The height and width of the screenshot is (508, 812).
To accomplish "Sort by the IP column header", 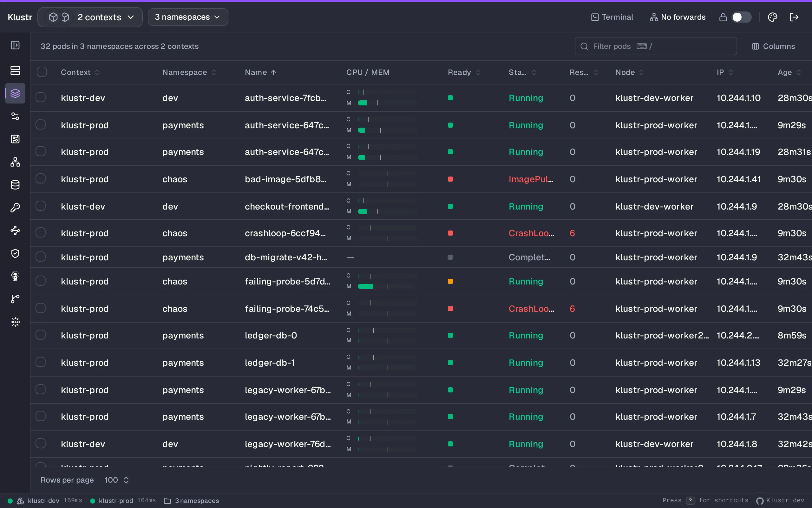I will 725,72.
